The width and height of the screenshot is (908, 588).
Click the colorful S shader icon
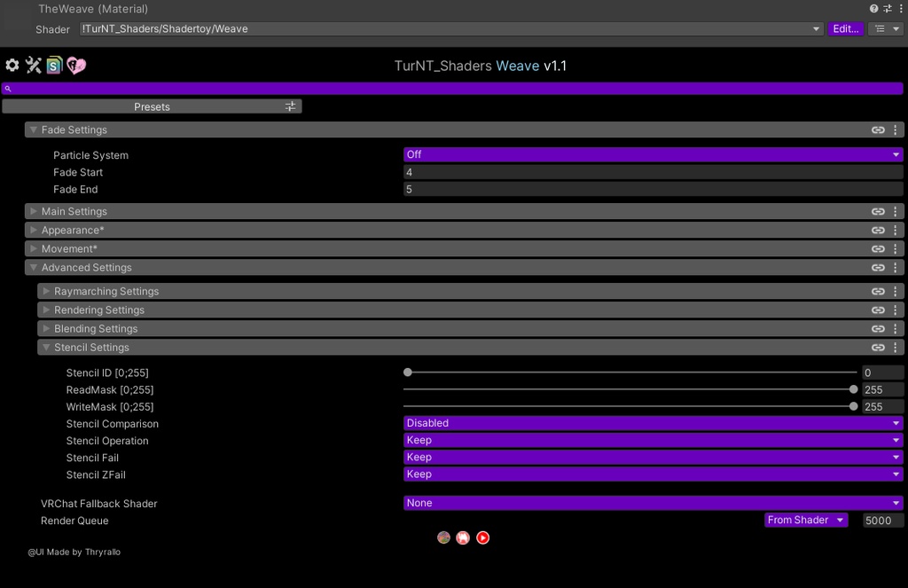[x=54, y=65]
